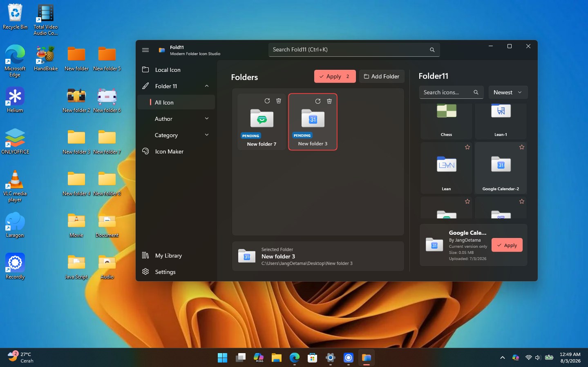588x367 pixels.
Task: Select the Audio folder on the desktop
Action: pyautogui.click(x=107, y=266)
